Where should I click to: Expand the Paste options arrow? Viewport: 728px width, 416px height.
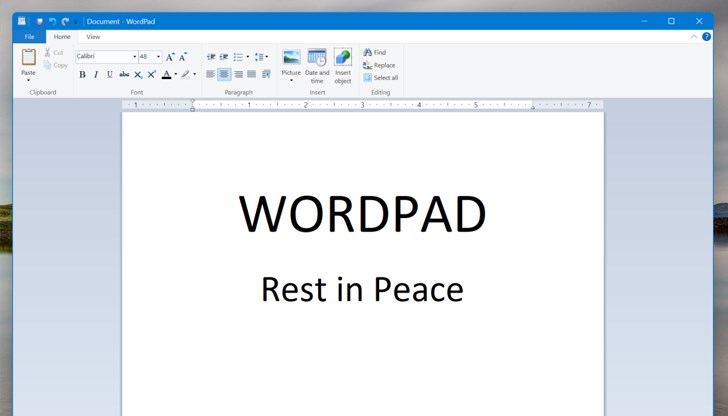28,80
